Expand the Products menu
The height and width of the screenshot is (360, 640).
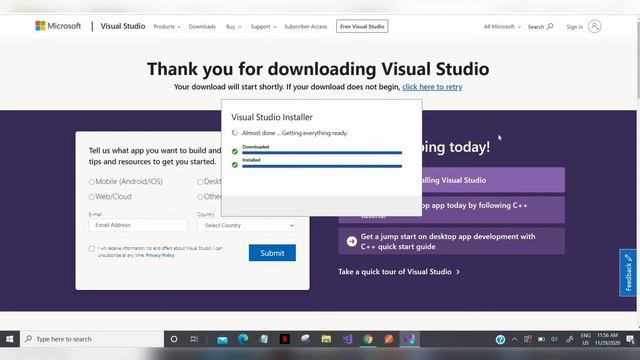[167, 27]
